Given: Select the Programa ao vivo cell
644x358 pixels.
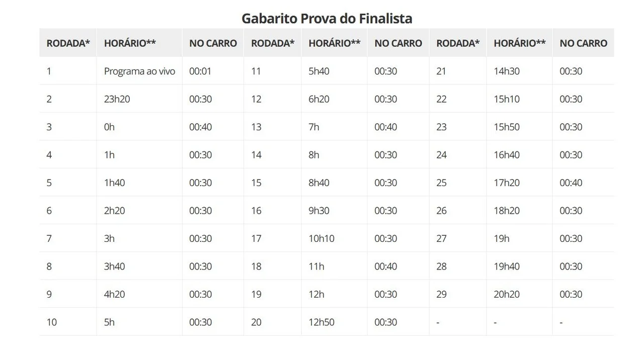Looking at the screenshot, I should click(x=139, y=71).
